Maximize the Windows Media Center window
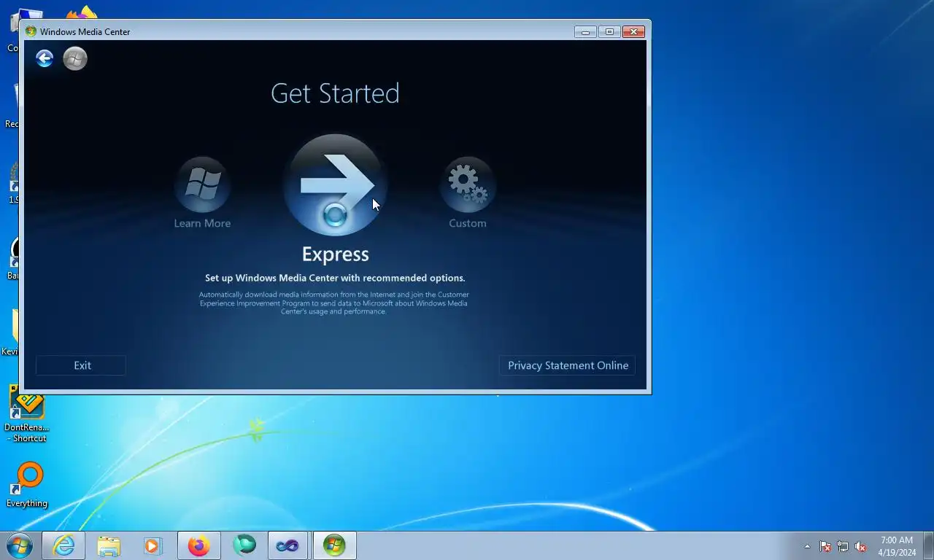934x560 pixels. (609, 31)
